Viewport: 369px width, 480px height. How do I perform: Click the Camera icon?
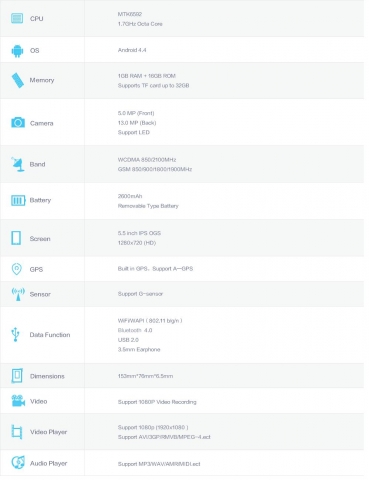pos(18,122)
